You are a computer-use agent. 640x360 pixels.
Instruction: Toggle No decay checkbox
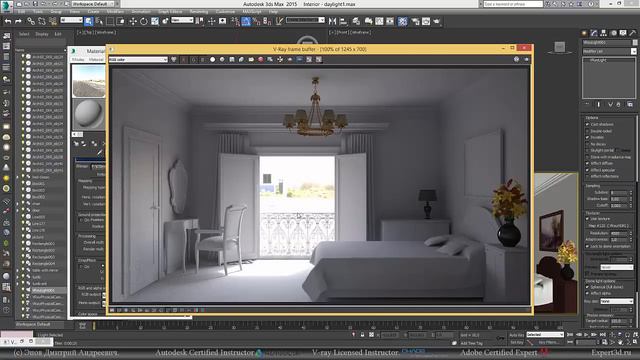click(588, 144)
